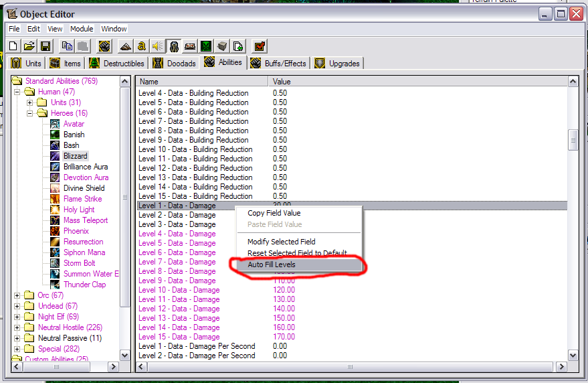Switch to the Upgrades tab

pyautogui.click(x=338, y=63)
